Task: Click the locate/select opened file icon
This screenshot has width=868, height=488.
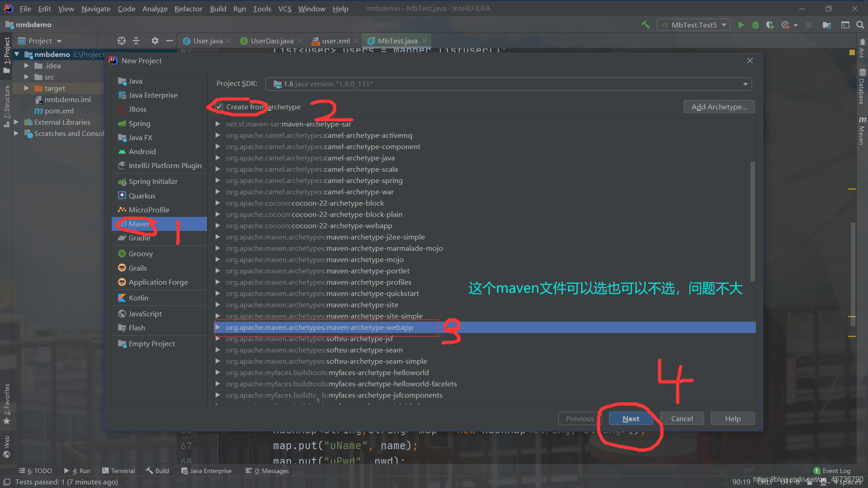Action: click(x=122, y=41)
